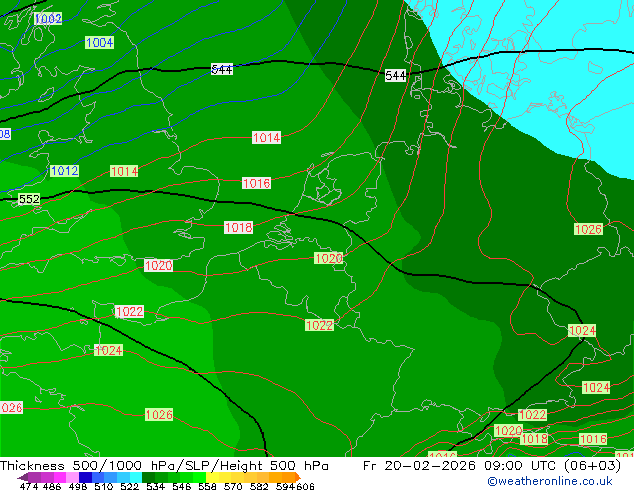Viewport: 634px width, 490px height.
Task: Click the purple 474 legend color swatch
Action: [31, 478]
